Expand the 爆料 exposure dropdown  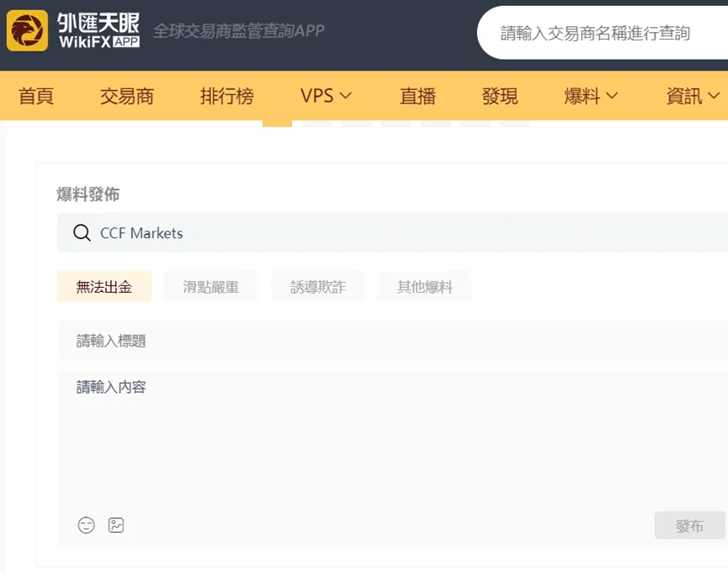pyautogui.click(x=591, y=96)
